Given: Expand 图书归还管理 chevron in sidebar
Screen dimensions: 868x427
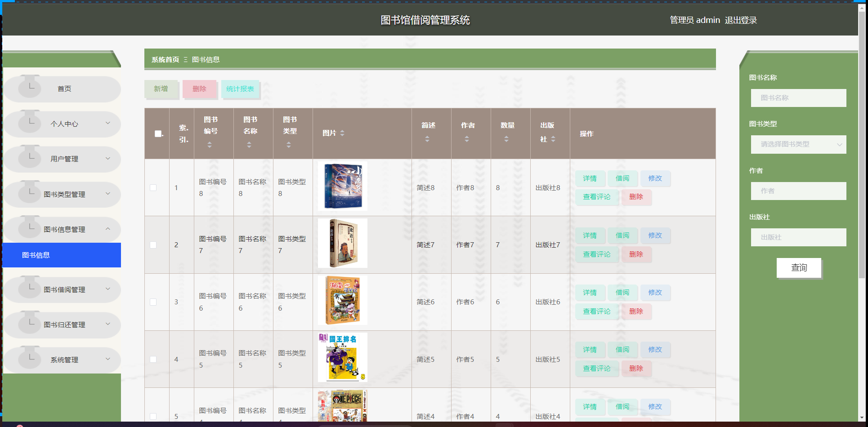Looking at the screenshot, I should (108, 324).
